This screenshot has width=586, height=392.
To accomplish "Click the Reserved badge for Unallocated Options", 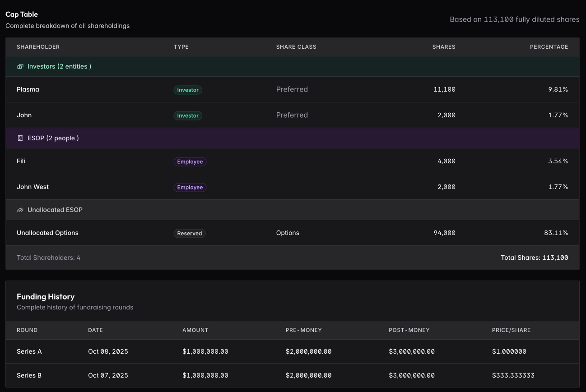I will point(189,233).
